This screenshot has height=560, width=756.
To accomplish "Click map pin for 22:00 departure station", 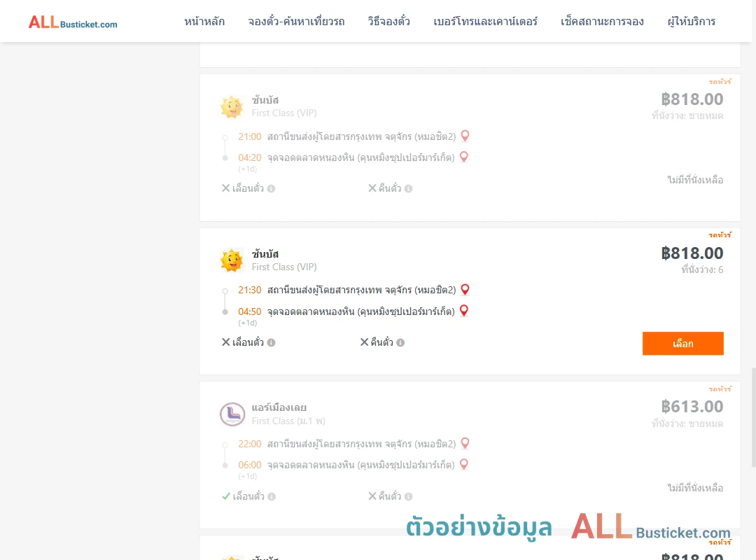I will (x=465, y=443).
